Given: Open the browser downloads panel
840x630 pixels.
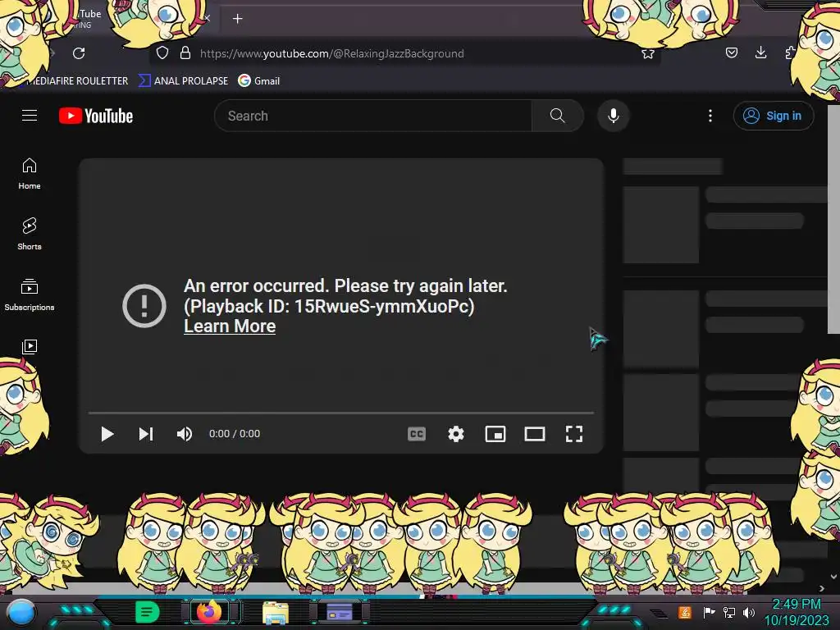Looking at the screenshot, I should pyautogui.click(x=760, y=52).
